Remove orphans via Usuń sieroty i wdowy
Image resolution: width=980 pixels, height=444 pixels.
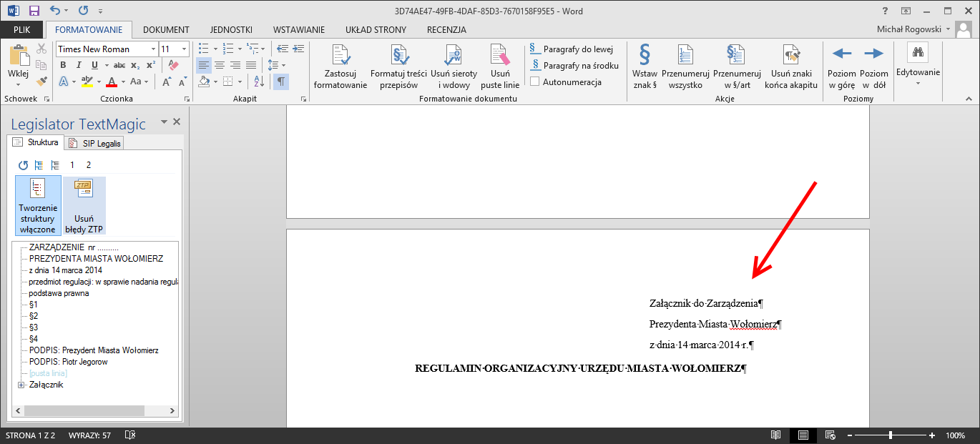click(454, 66)
